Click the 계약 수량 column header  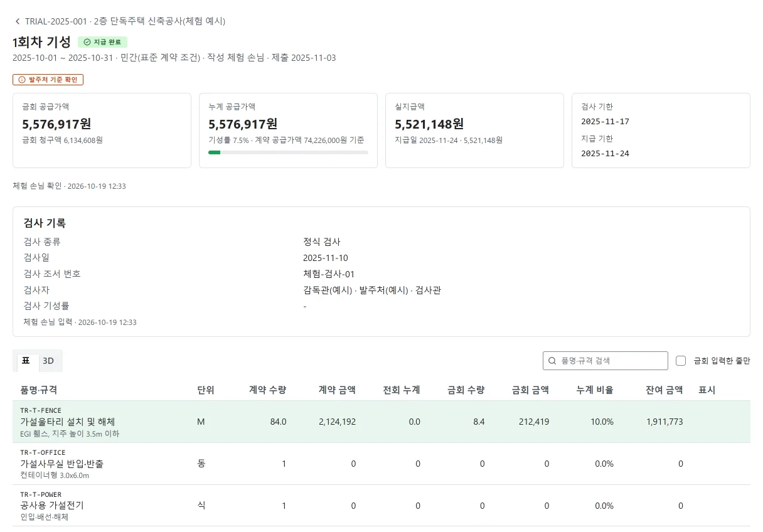[268, 390]
